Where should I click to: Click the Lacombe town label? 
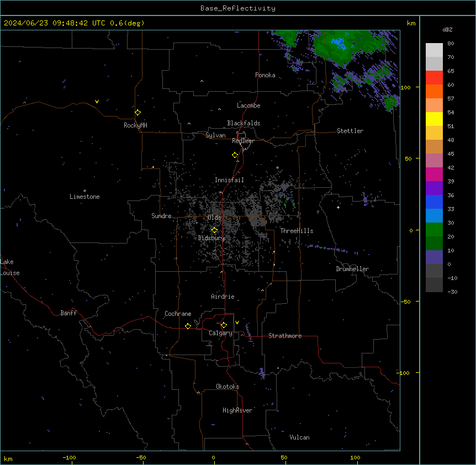(248, 105)
